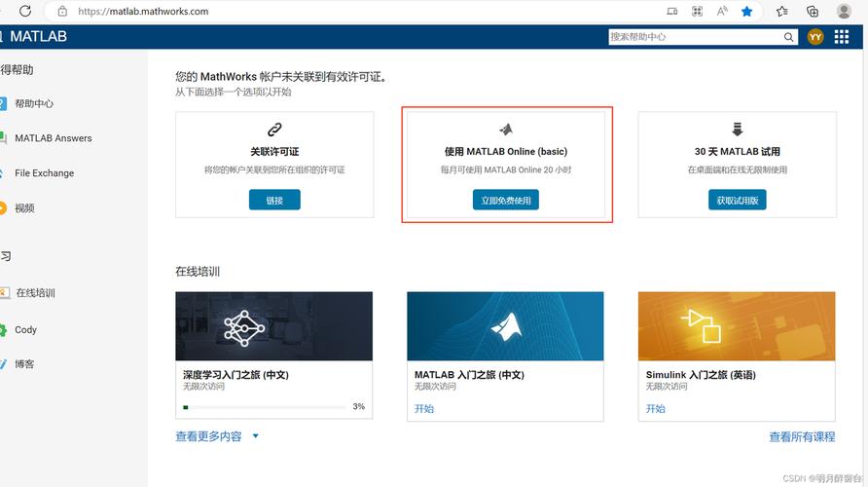Open the 深度学习入门之旅 course thumbnail

pos(274,326)
